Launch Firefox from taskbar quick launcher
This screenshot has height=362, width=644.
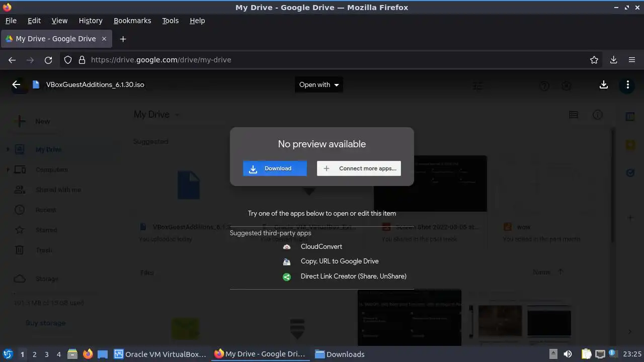click(88, 354)
